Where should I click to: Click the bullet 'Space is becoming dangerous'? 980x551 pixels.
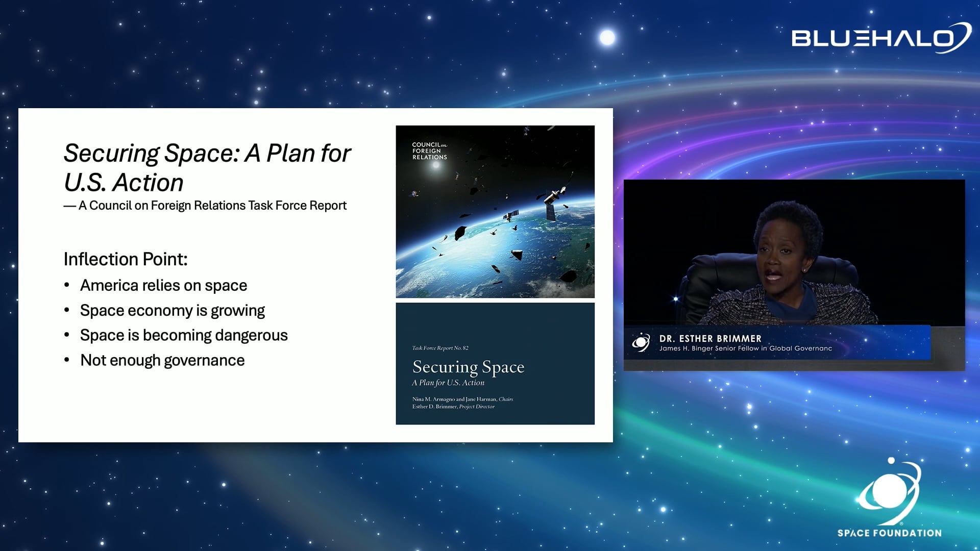pos(184,335)
